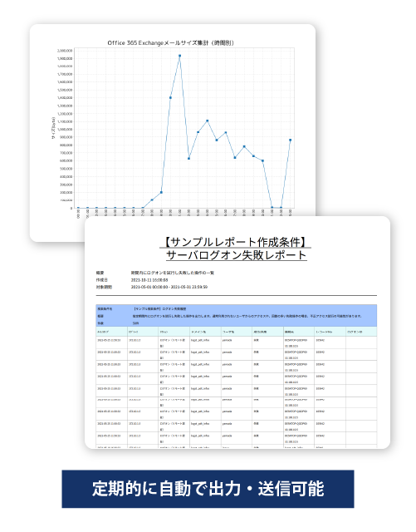This screenshot has height=532, width=416.
Task: Click the highest peak data point on chart
Action: (179, 56)
